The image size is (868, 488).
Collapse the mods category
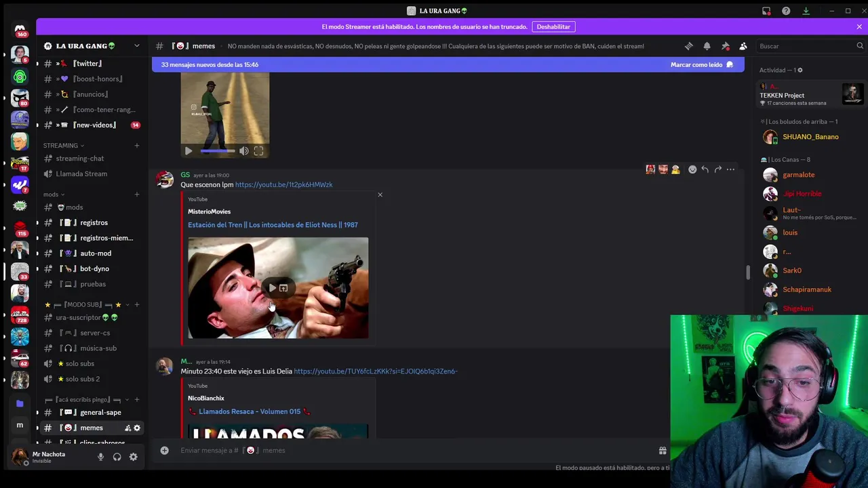tap(54, 195)
